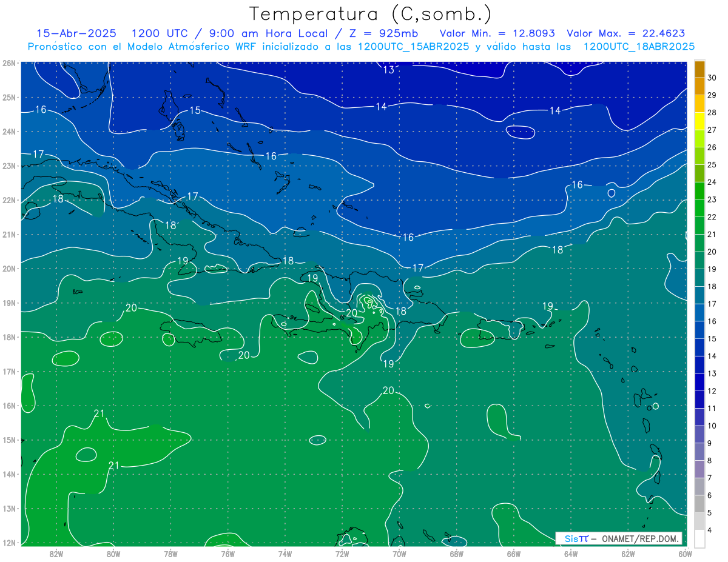Click the 'Valor Max. = 22.4623' value

click(x=626, y=33)
